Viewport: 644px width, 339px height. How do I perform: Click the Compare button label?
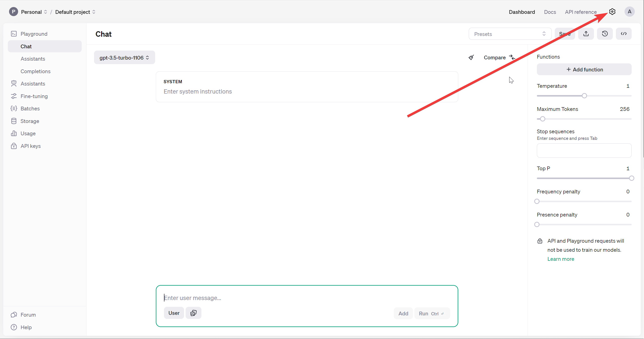(x=495, y=57)
